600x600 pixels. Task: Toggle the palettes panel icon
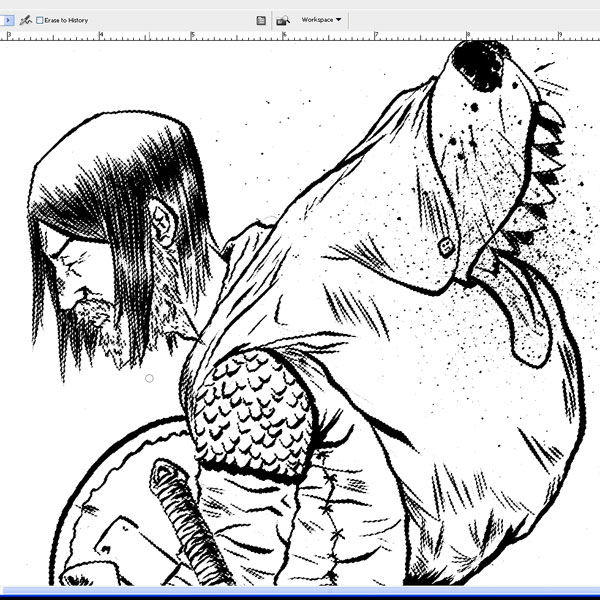(x=261, y=19)
